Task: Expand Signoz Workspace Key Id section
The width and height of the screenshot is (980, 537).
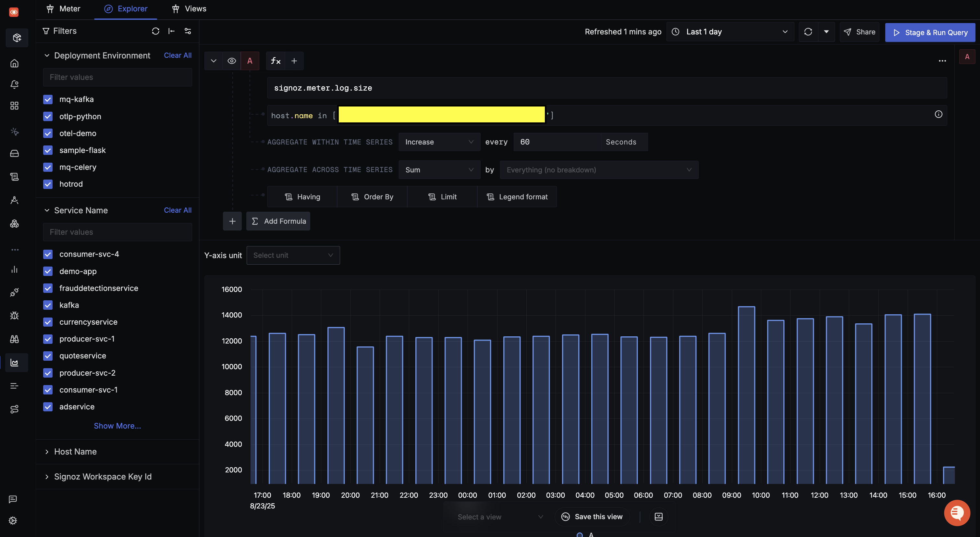Action: [47, 477]
